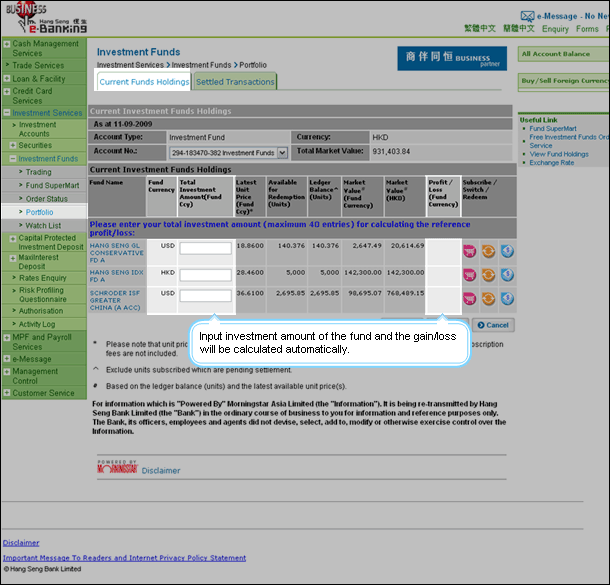This screenshot has width=610, height=585.
Task: Click Buy/Sell Foreign Currency button
Action: [563, 81]
